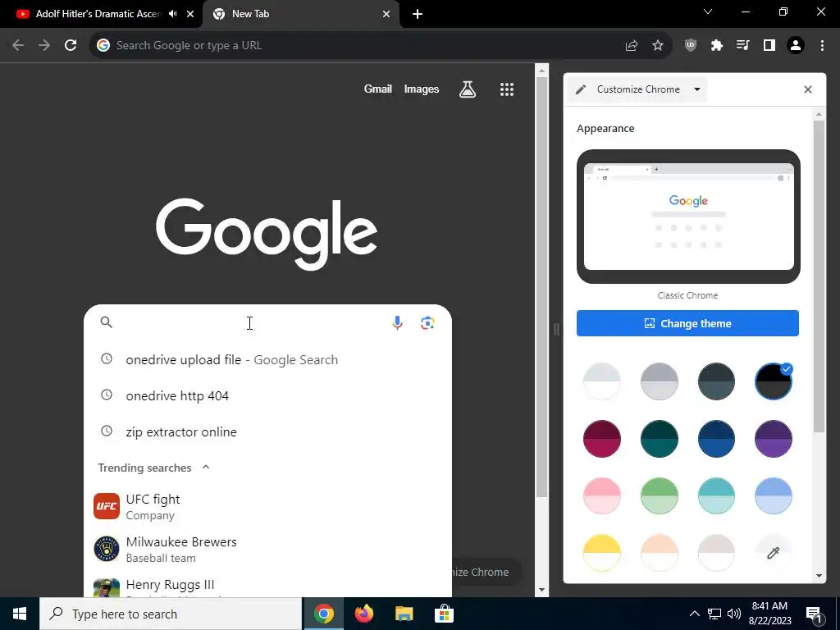
Task: Reload the page with the refresh icon
Action: click(71, 46)
